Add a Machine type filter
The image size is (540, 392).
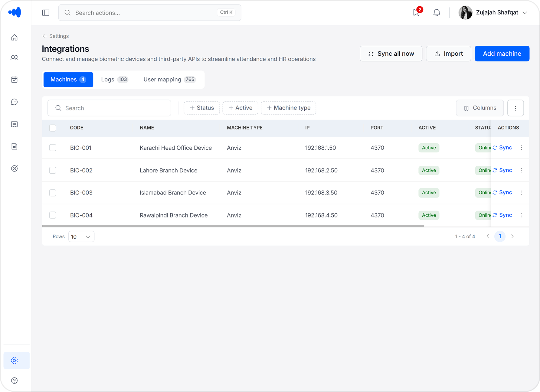(289, 108)
